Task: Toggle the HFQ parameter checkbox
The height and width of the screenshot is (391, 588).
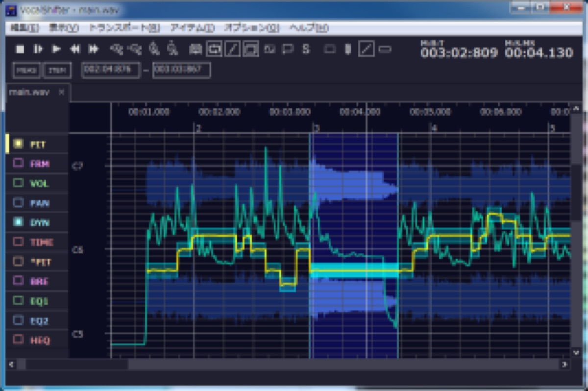Action: click(x=18, y=340)
